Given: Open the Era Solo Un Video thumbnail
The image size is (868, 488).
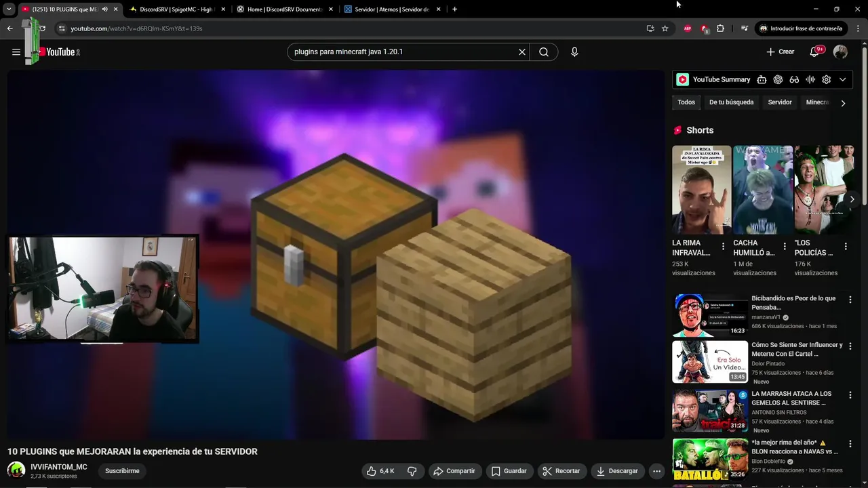Looking at the screenshot, I should [x=710, y=362].
